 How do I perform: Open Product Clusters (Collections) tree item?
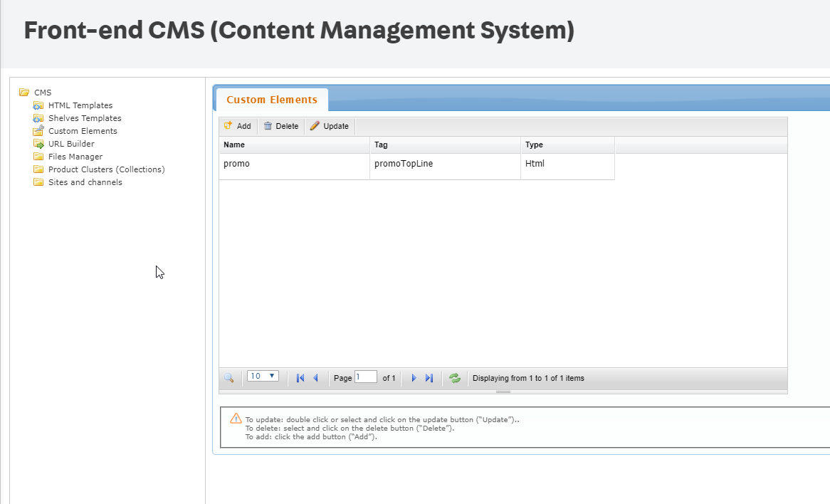click(x=106, y=169)
